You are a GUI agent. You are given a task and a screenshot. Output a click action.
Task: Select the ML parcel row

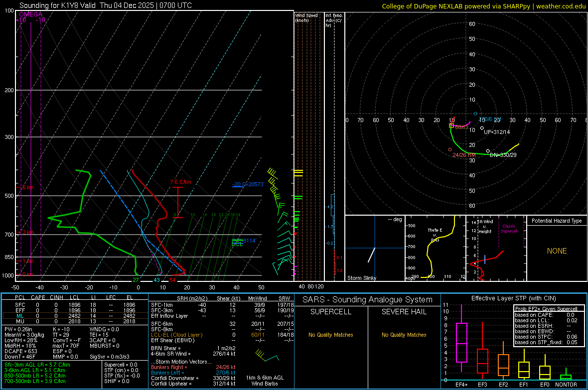click(75, 316)
